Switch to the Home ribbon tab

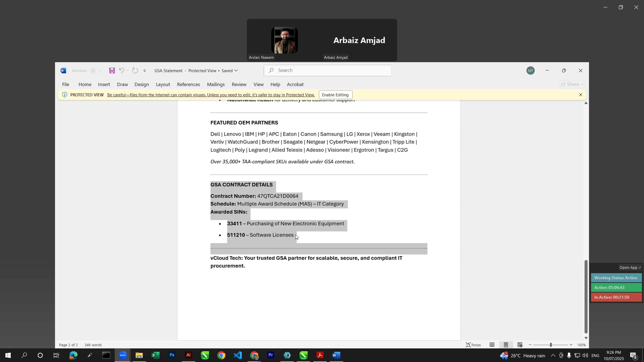coord(85,84)
